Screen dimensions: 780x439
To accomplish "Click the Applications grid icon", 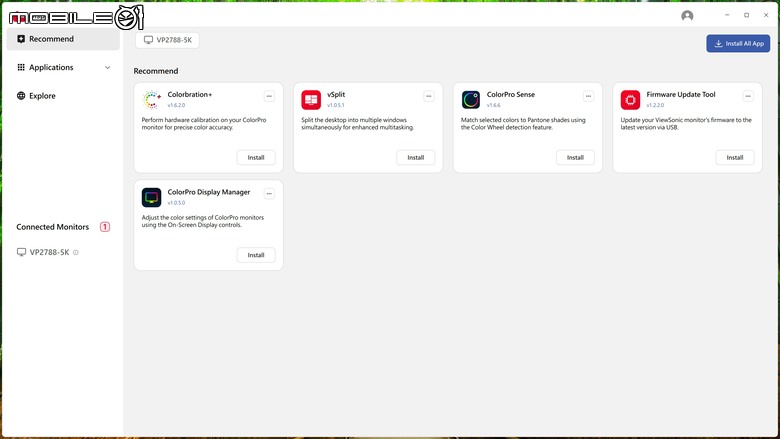I will pos(21,67).
